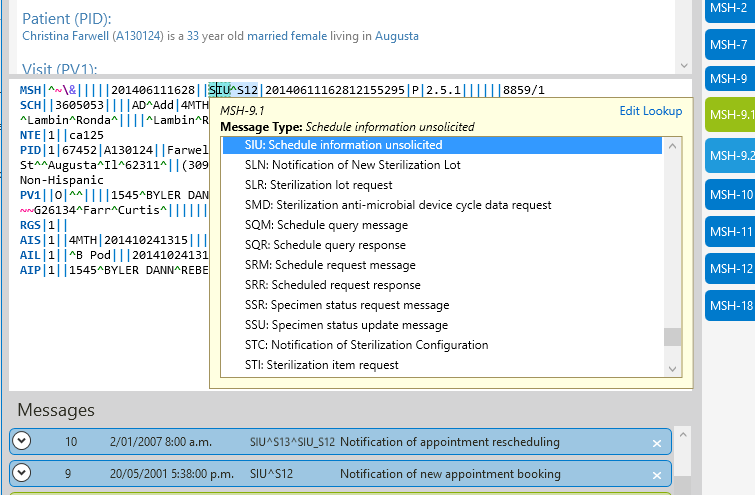
Task: Click the MSH segment name
Action: point(30,90)
